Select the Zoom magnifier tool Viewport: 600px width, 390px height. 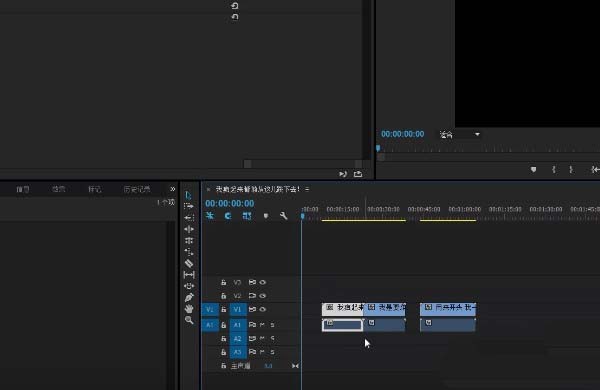point(189,320)
